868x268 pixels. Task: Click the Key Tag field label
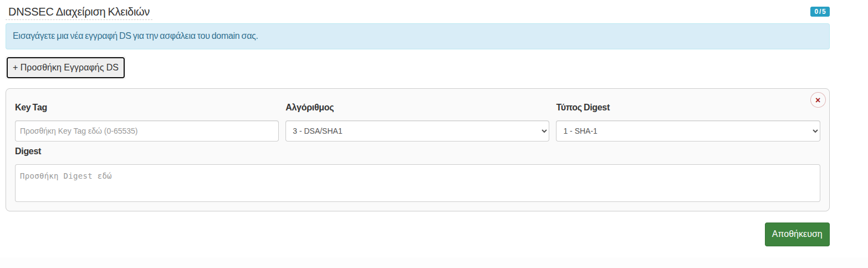point(31,108)
